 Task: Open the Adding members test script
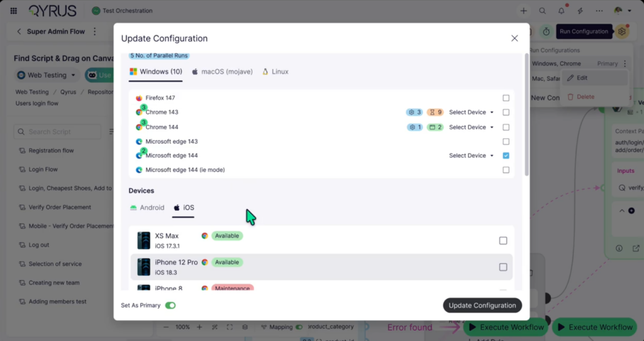[x=57, y=301]
